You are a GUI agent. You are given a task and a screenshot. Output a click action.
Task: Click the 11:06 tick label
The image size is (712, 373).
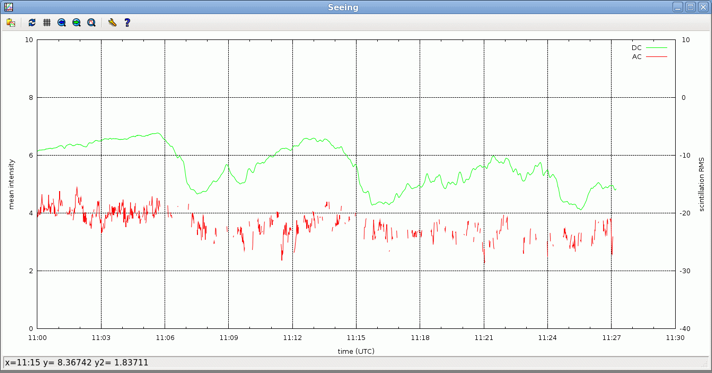point(165,338)
